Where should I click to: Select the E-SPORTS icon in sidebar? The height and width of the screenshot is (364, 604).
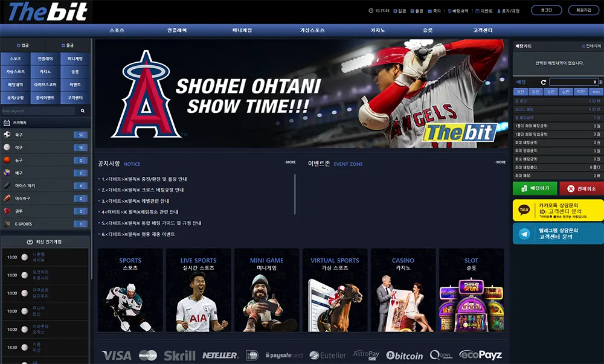[7, 223]
